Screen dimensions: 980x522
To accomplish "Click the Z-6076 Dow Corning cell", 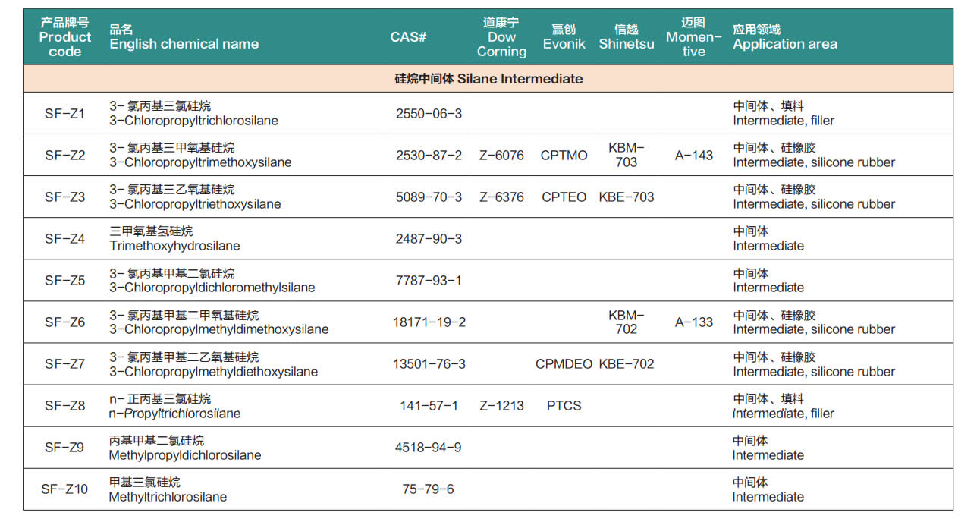I will (x=501, y=156).
